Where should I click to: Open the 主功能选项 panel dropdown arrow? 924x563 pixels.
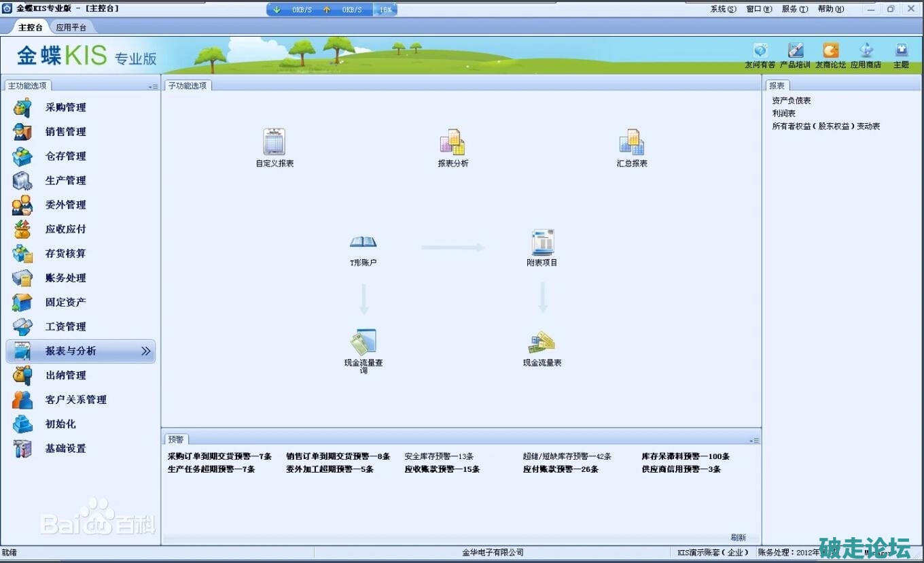(153, 87)
